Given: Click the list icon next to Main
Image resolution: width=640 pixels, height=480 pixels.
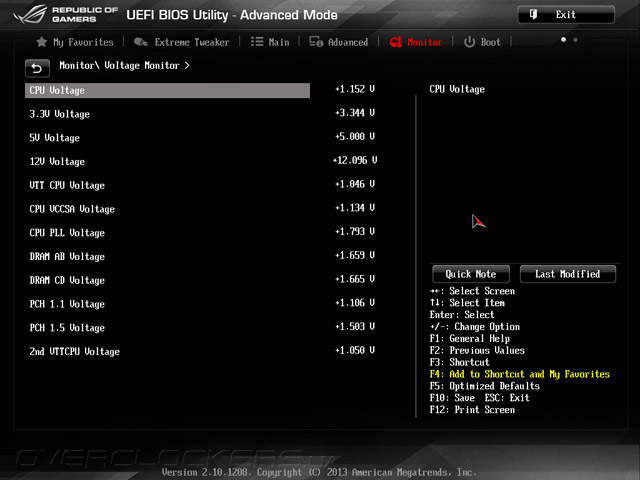Looking at the screenshot, I should (x=257, y=42).
